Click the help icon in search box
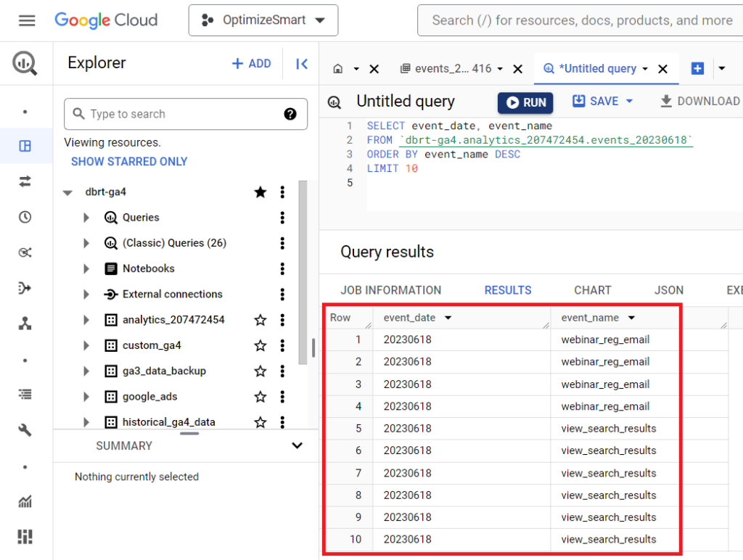The width and height of the screenshot is (743, 560). 290,114
